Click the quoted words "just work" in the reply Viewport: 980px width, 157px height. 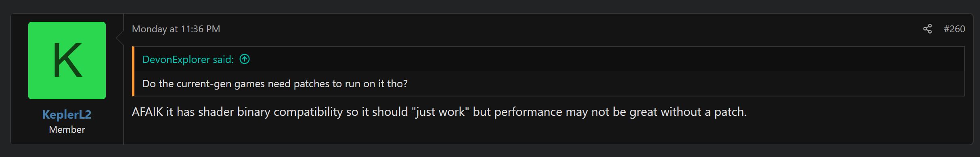tap(440, 112)
